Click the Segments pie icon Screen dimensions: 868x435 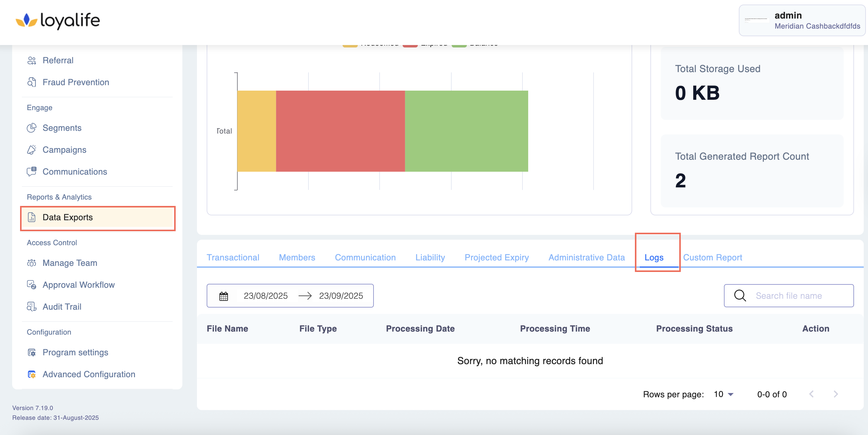(32, 128)
